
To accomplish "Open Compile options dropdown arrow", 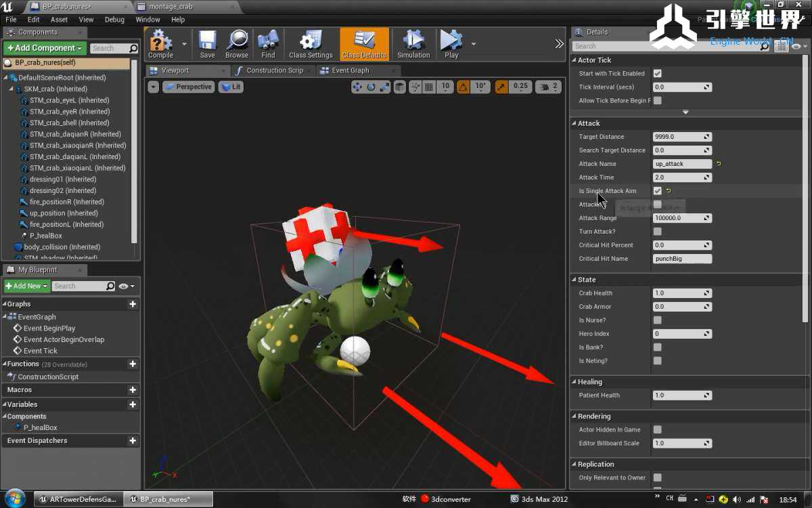I will [x=184, y=44].
